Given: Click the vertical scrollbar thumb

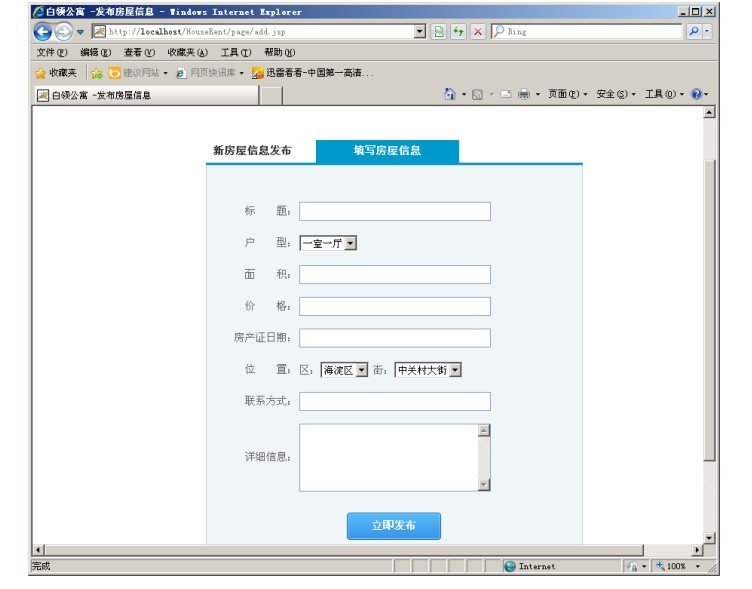Looking at the screenshot, I should click(x=709, y=310).
